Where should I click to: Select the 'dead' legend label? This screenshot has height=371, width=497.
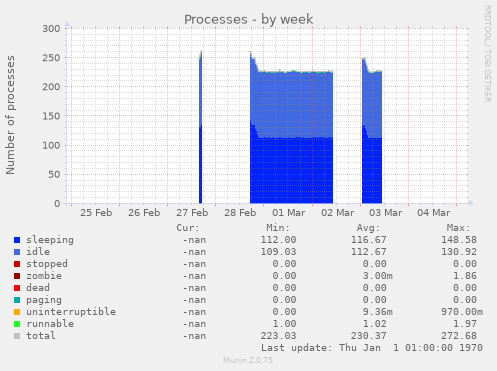(x=38, y=288)
